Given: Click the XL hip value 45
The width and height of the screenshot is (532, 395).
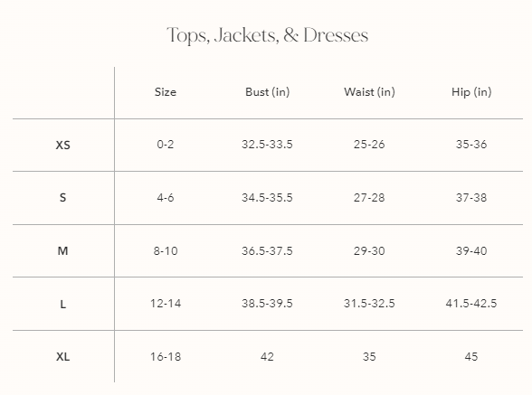Looking at the screenshot, I should click(x=471, y=357).
